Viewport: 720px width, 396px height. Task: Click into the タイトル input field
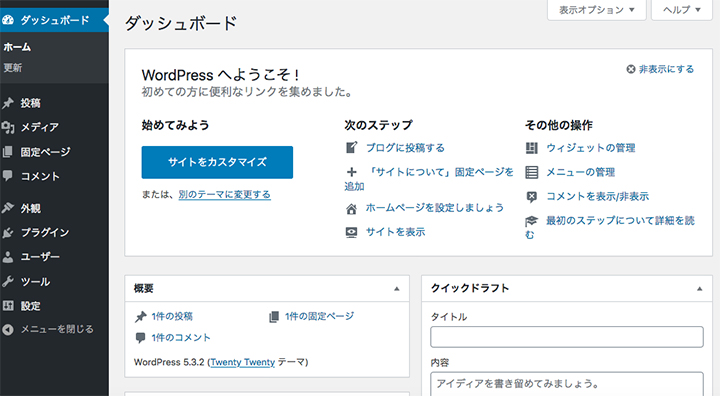(x=567, y=337)
